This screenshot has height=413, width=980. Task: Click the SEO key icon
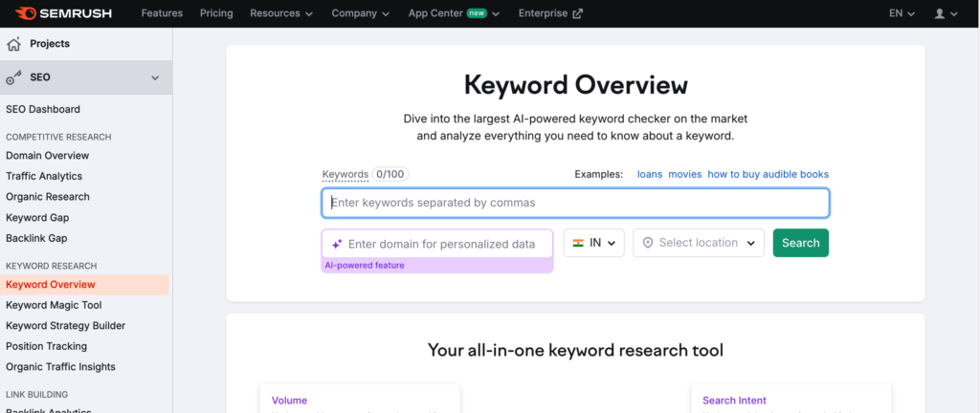[13, 78]
